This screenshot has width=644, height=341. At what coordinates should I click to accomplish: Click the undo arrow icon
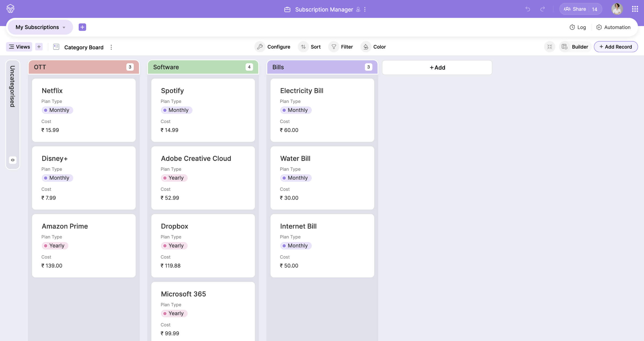coord(527,9)
